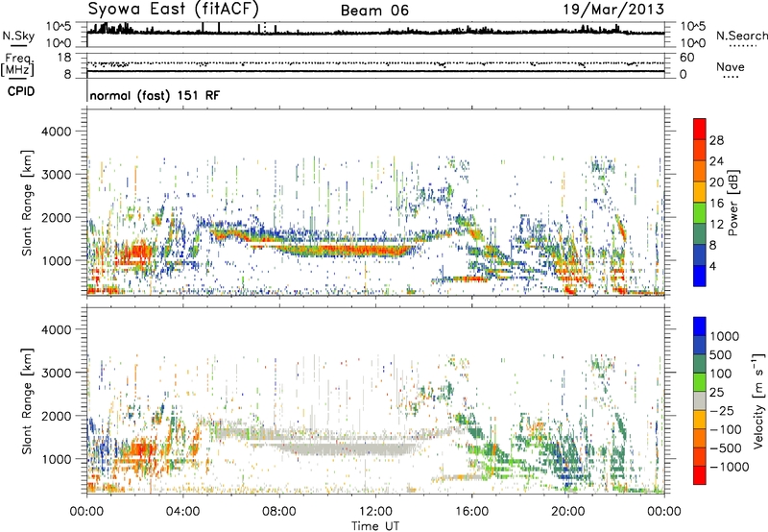This screenshot has width=768, height=532.
Task: Click the "3000" tick of the velocity panel
Action: pyautogui.click(x=56, y=373)
